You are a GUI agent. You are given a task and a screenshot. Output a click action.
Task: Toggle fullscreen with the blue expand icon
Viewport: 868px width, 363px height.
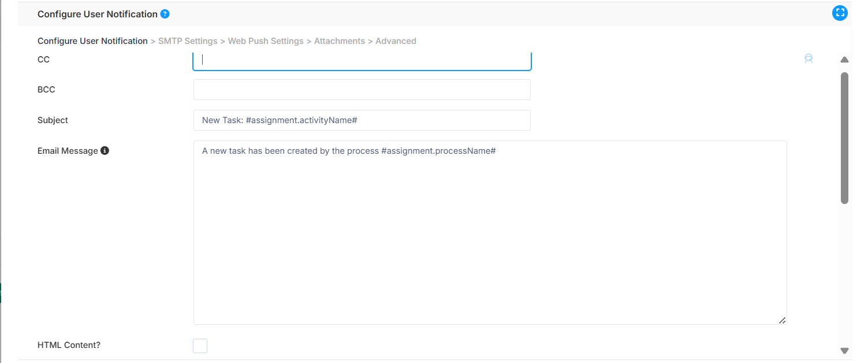pyautogui.click(x=839, y=13)
